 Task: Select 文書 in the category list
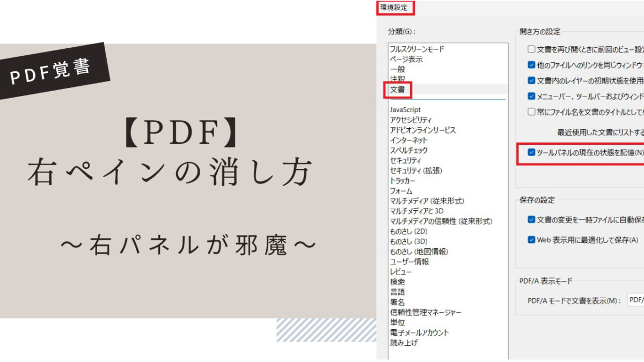click(398, 90)
